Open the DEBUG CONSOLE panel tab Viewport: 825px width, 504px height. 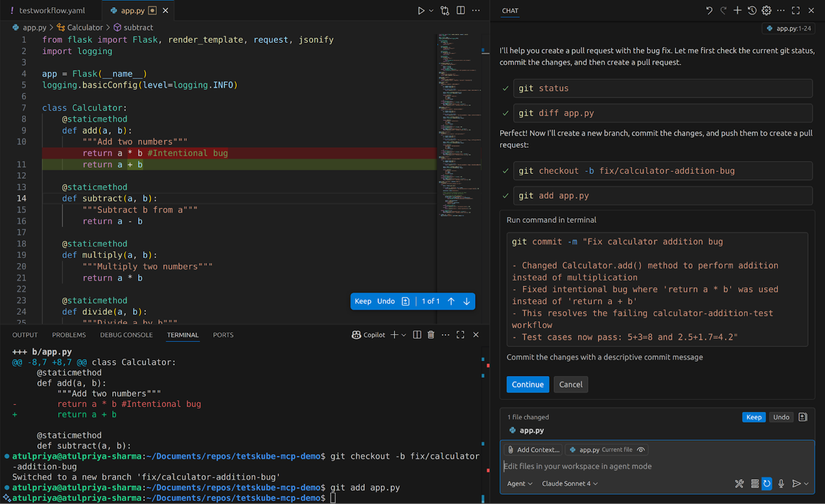(126, 335)
